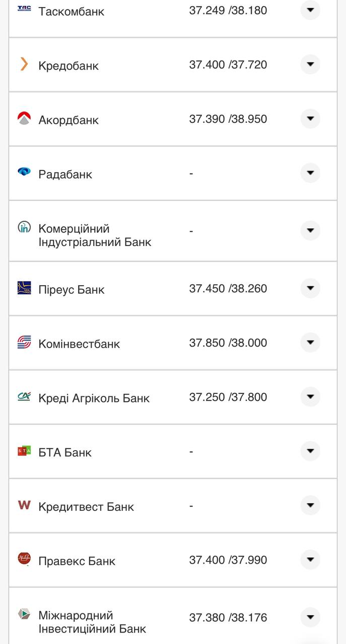Click the Креді Агріколь Банк green logo
This screenshot has width=346, height=644.
coord(24,397)
